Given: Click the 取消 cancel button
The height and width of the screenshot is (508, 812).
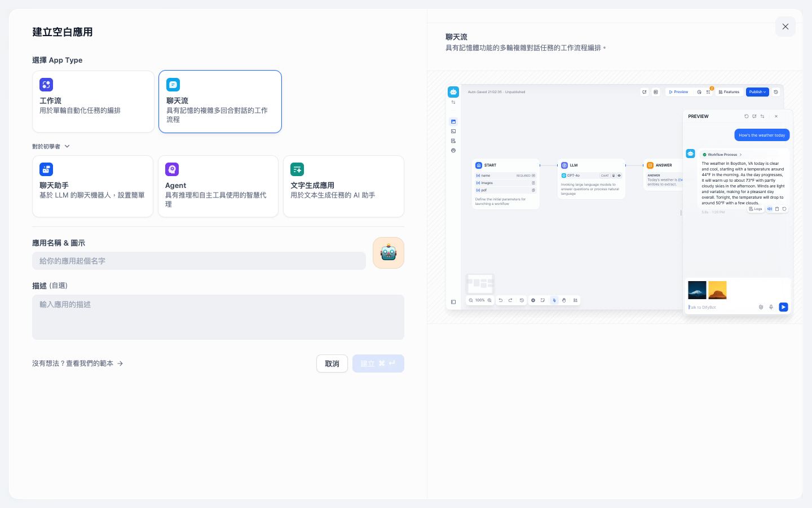Looking at the screenshot, I should [332, 364].
